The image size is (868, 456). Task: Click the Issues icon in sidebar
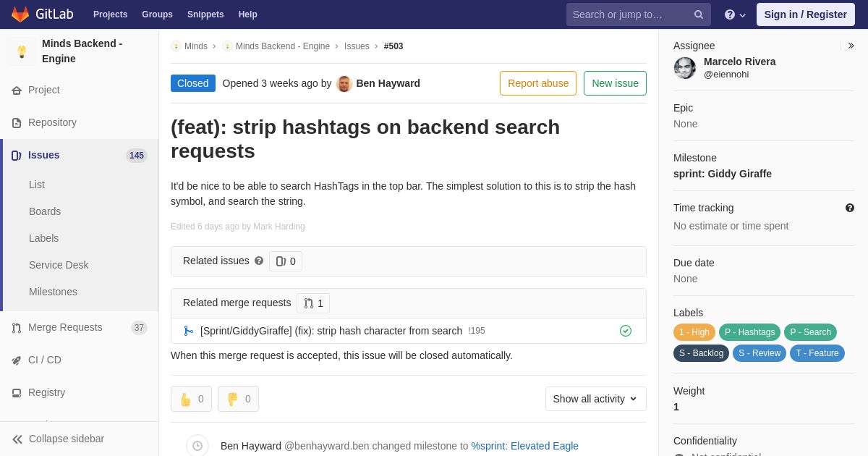17,156
